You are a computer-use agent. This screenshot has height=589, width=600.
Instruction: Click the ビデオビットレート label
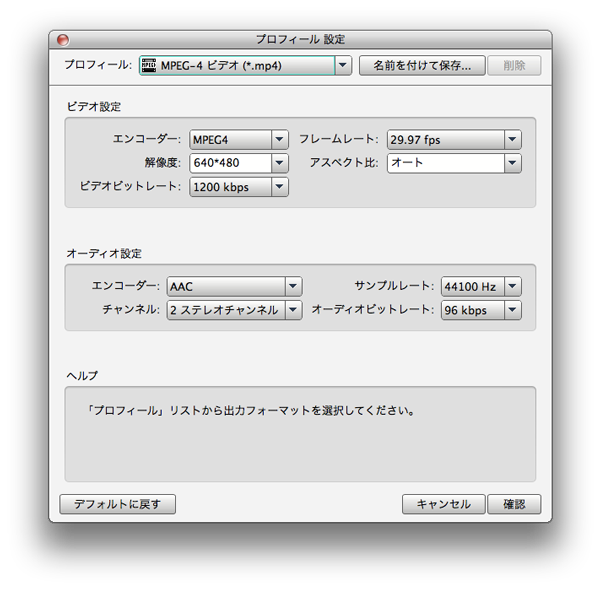[x=130, y=186]
